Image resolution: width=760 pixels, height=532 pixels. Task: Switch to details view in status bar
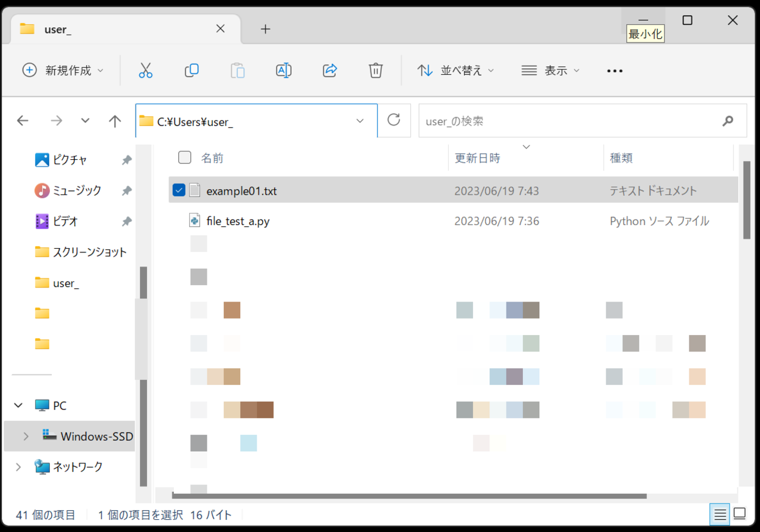(x=720, y=515)
